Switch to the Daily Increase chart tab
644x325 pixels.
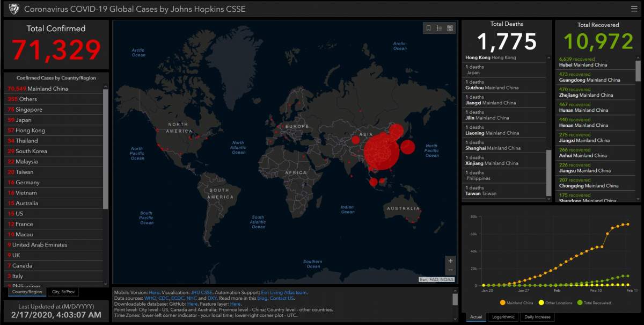click(537, 317)
